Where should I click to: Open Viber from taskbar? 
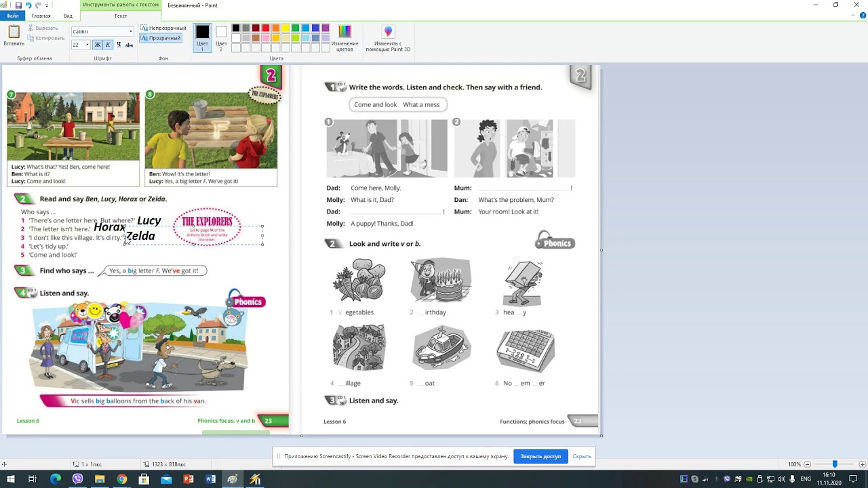coord(77,479)
